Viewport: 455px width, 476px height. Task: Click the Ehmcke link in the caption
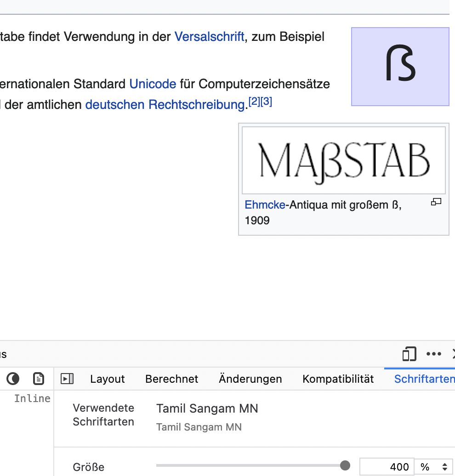265,205
